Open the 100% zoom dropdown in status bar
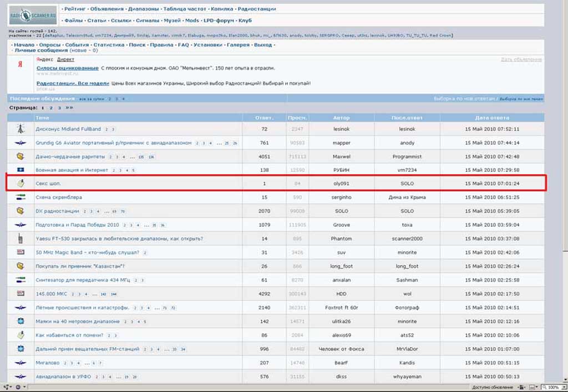 pos(553,388)
